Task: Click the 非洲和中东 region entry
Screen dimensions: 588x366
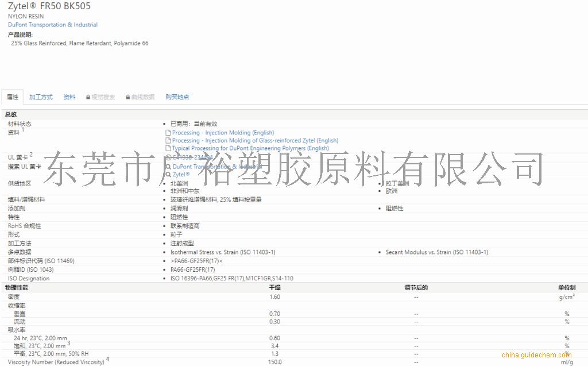Action: coord(185,191)
